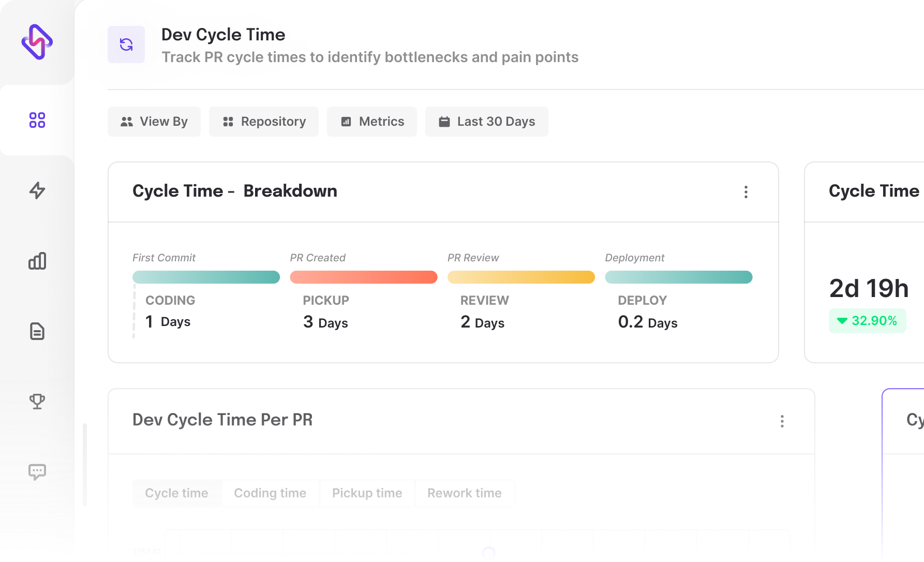Open the Dev Cycle Time Per PR options menu

pos(782,421)
